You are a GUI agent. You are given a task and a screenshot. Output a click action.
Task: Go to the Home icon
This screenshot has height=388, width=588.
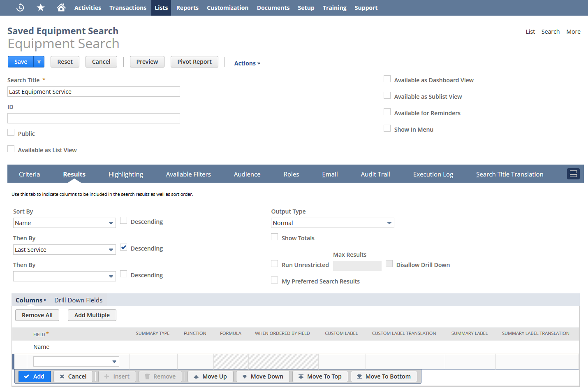pos(61,7)
